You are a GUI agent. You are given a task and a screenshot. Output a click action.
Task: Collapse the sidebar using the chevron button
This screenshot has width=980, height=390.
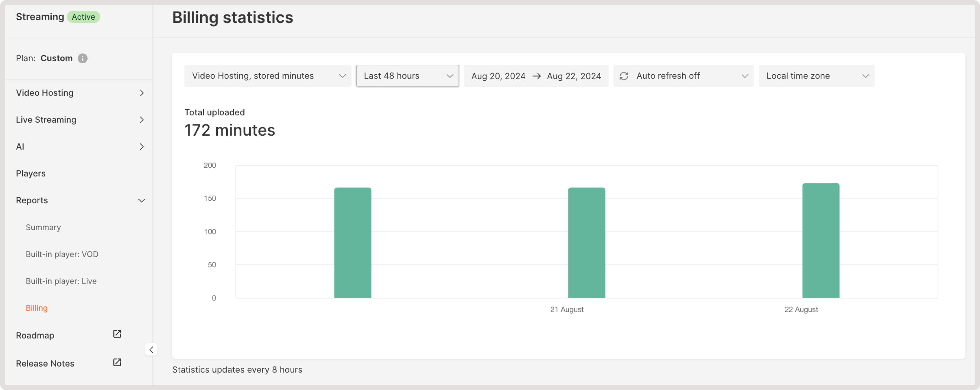151,349
